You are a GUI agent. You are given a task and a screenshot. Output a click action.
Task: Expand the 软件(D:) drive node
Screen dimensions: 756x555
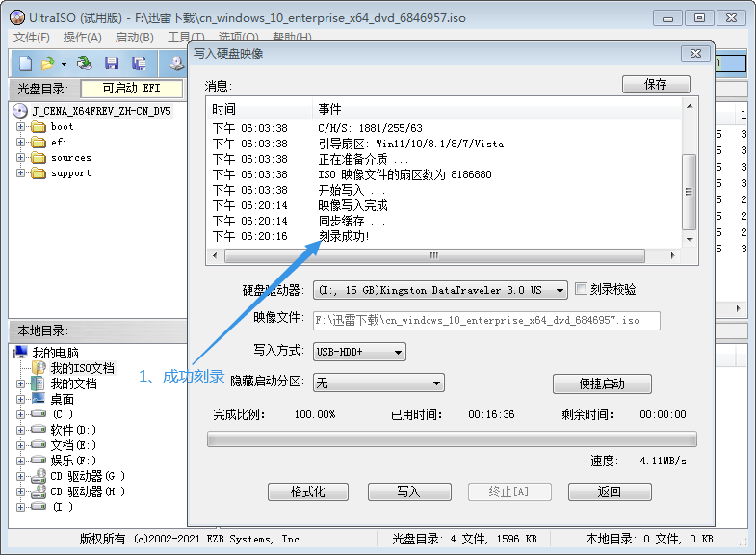(x=20, y=430)
